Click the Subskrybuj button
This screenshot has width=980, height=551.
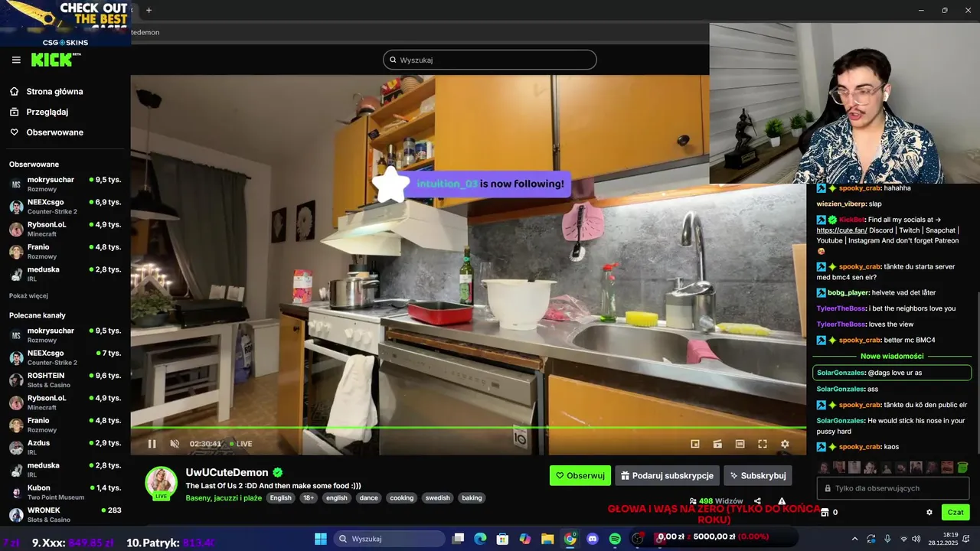click(x=758, y=475)
